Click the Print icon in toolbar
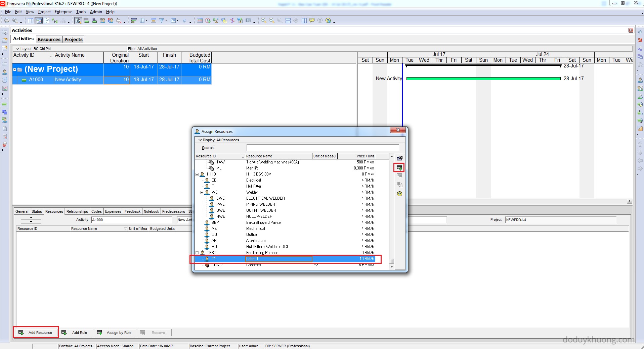The image size is (644, 349). tap(7, 21)
